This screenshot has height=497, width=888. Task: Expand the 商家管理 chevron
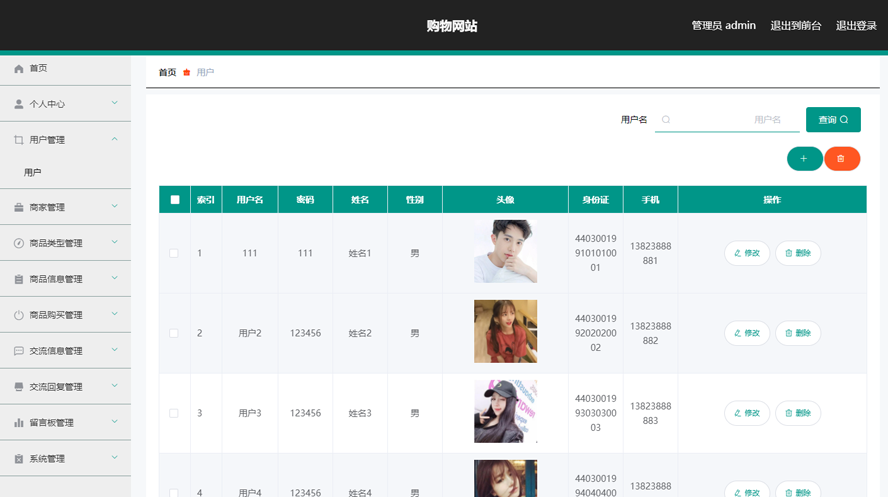pyautogui.click(x=114, y=206)
